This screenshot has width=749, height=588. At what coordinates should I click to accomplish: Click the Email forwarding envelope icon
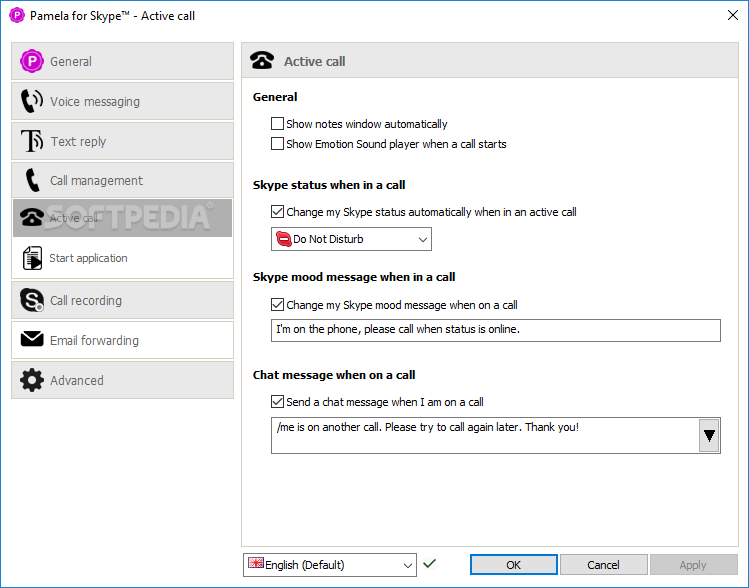pyautogui.click(x=32, y=339)
